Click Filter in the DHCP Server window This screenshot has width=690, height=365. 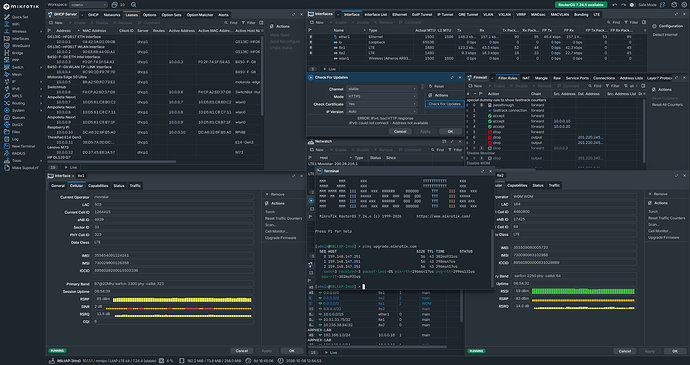point(249,22)
